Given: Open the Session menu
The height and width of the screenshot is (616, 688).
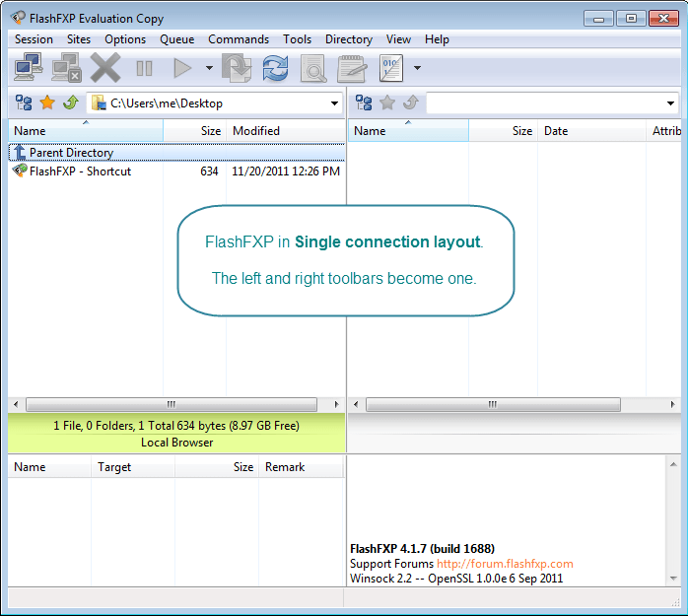Looking at the screenshot, I should pos(34,39).
